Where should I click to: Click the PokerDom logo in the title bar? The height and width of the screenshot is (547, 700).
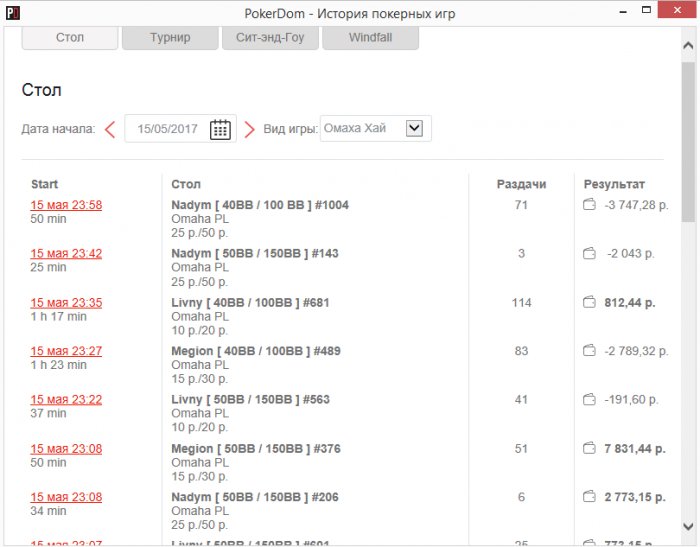point(12,13)
